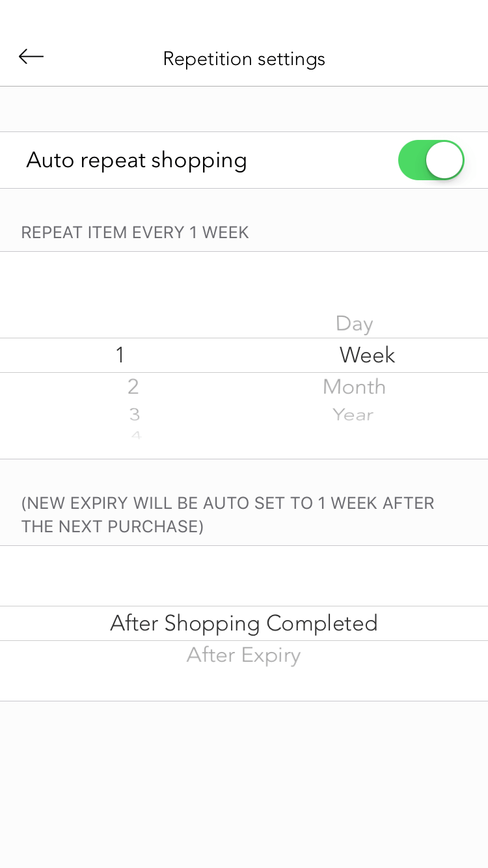Pick 3 in the number picker
Screen dimensions: 488x868
(x=134, y=414)
